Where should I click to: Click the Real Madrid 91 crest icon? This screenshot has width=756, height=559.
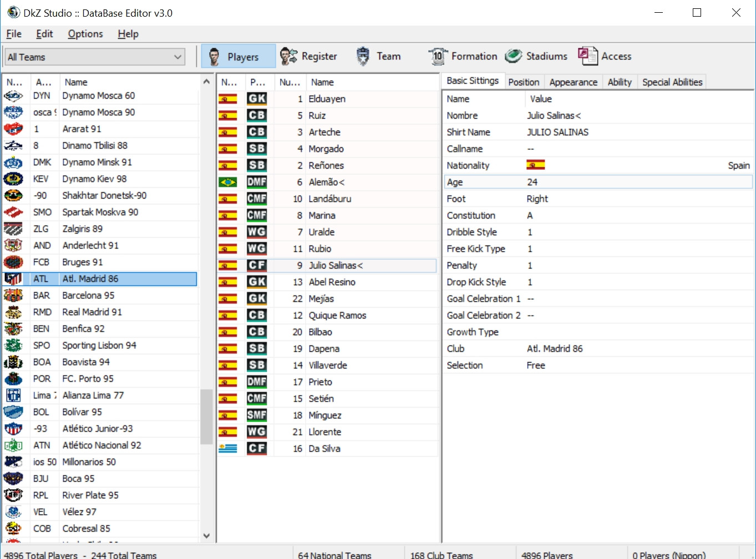coord(13,312)
